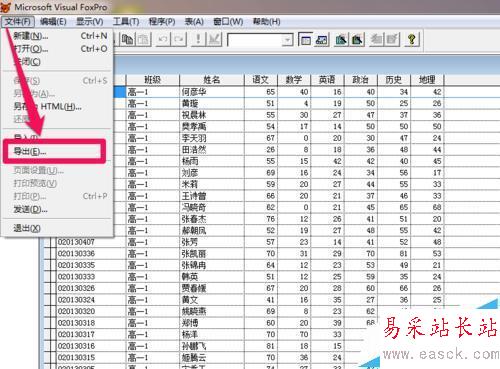Choose 发送(D)... in File menu
Viewport: 500px width, 369px height.
pos(57,209)
